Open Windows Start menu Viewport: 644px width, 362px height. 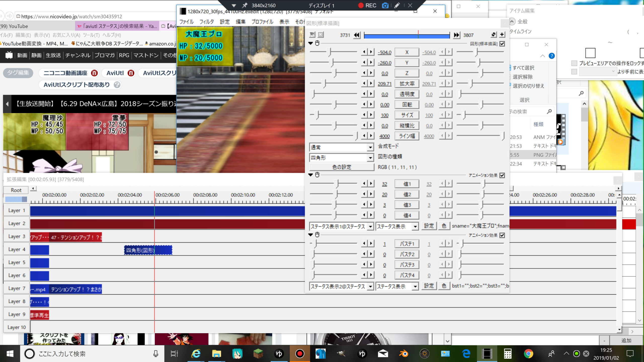click(x=10, y=354)
